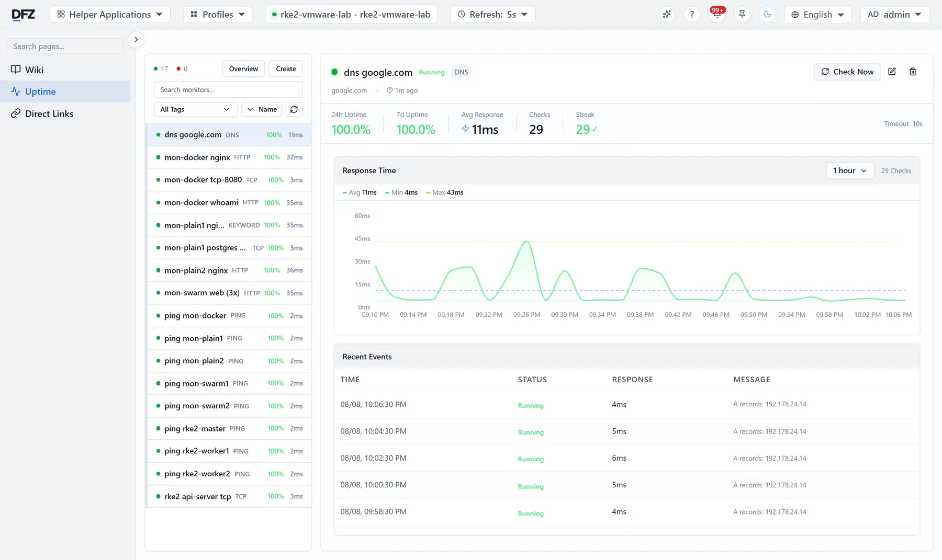Select mon-docker nginx monitor
942x560 pixels.
coord(229,157)
